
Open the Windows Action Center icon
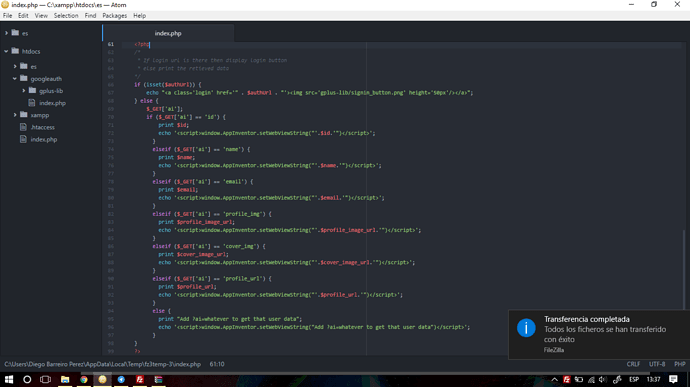(x=673, y=379)
